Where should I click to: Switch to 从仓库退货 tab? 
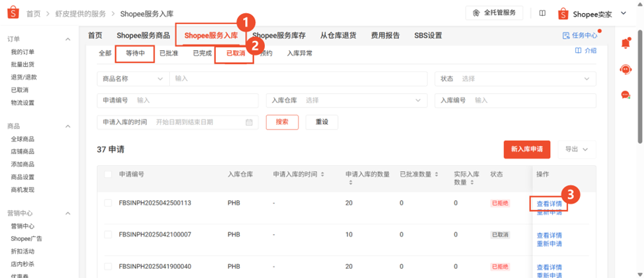[338, 35]
